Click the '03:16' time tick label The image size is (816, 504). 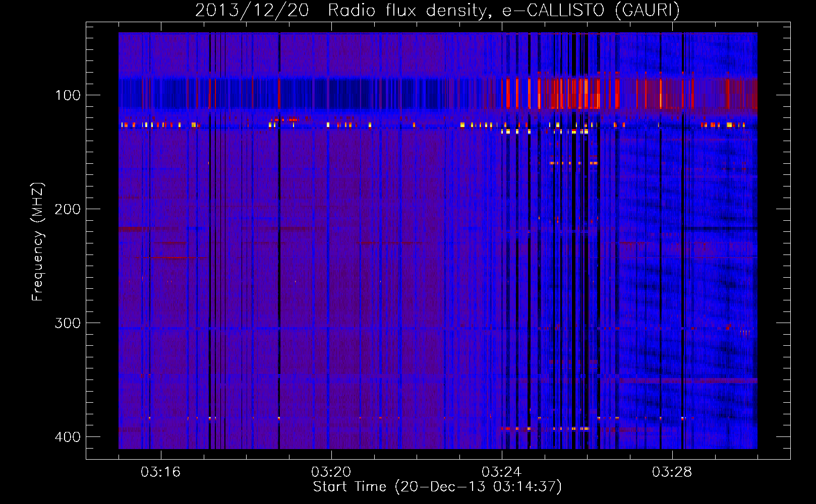pos(160,472)
